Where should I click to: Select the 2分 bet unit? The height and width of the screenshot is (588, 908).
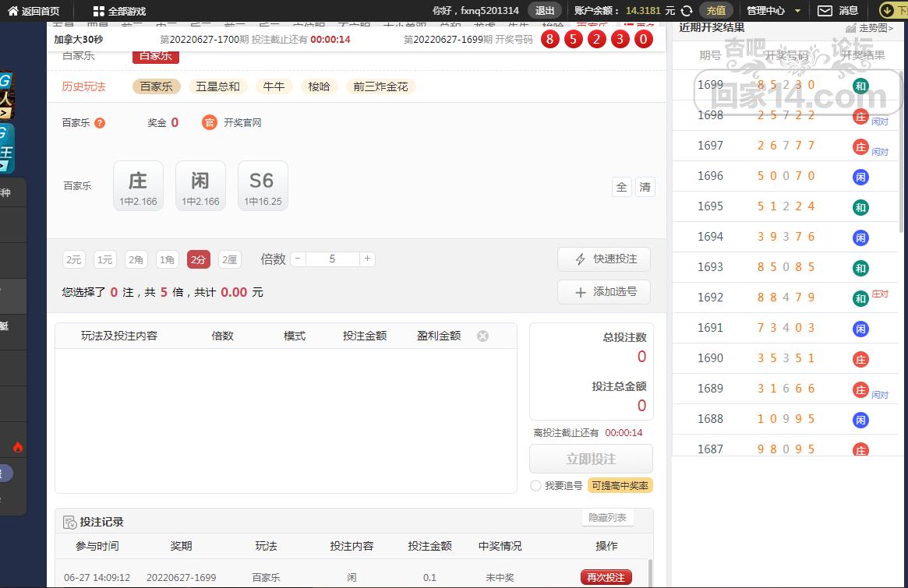(199, 259)
